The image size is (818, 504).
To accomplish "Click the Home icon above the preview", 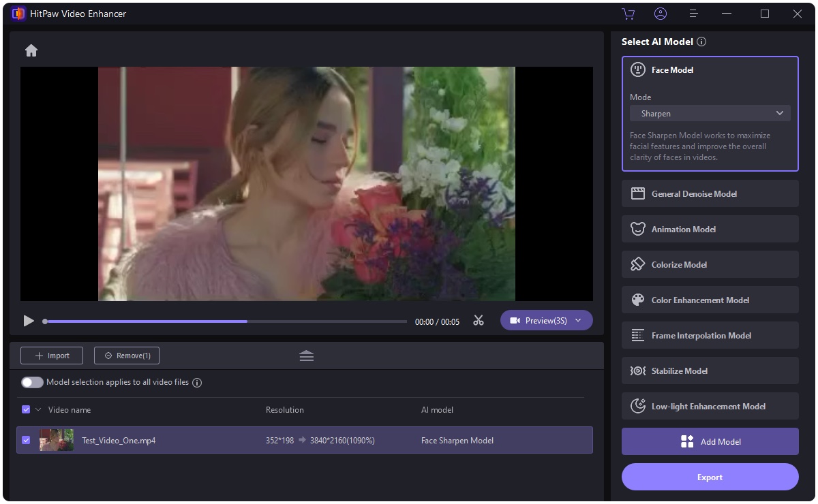I will [x=31, y=50].
